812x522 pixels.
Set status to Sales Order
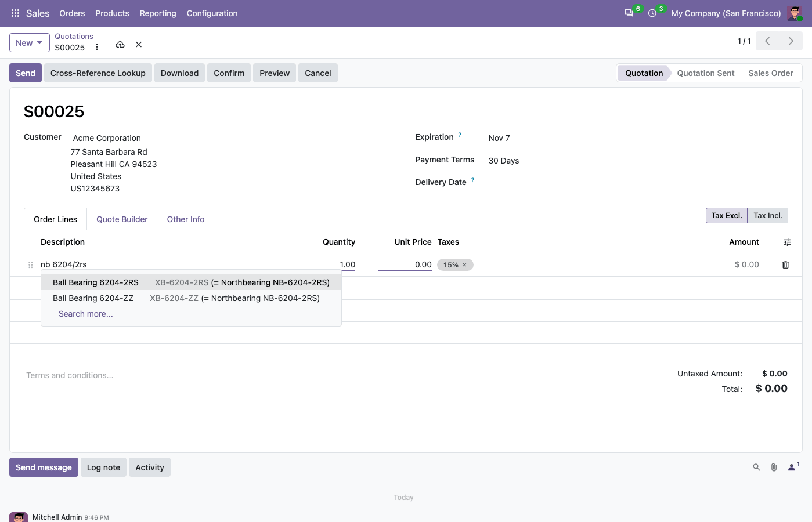pyautogui.click(x=771, y=73)
